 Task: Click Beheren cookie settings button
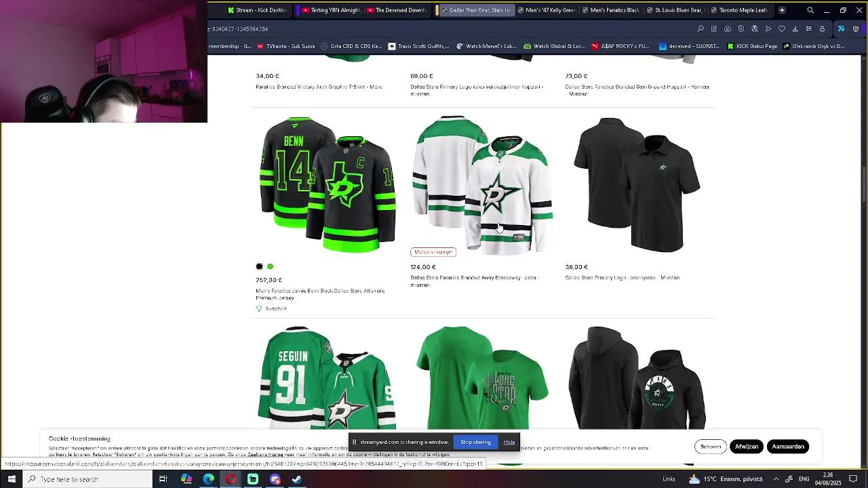711,447
